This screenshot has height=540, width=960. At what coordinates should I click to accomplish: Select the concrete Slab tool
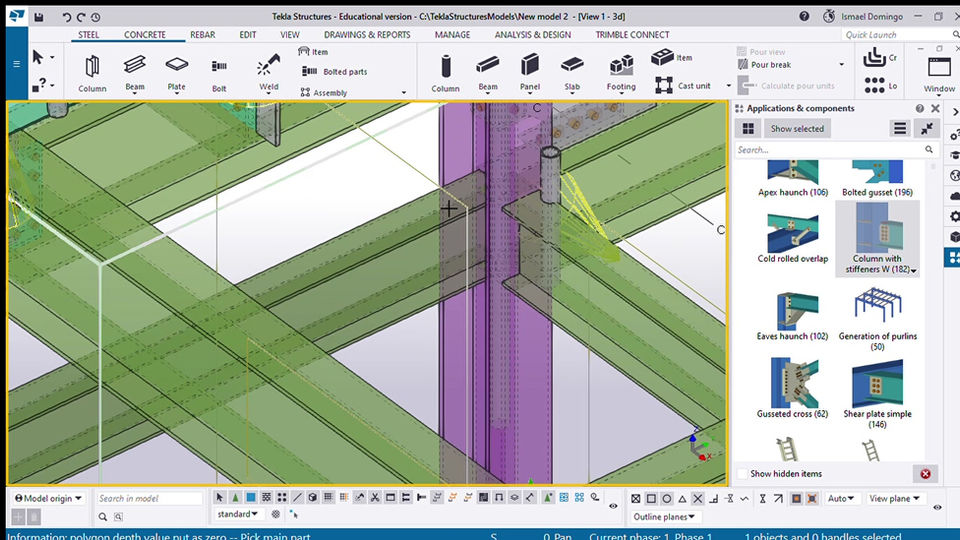(572, 73)
